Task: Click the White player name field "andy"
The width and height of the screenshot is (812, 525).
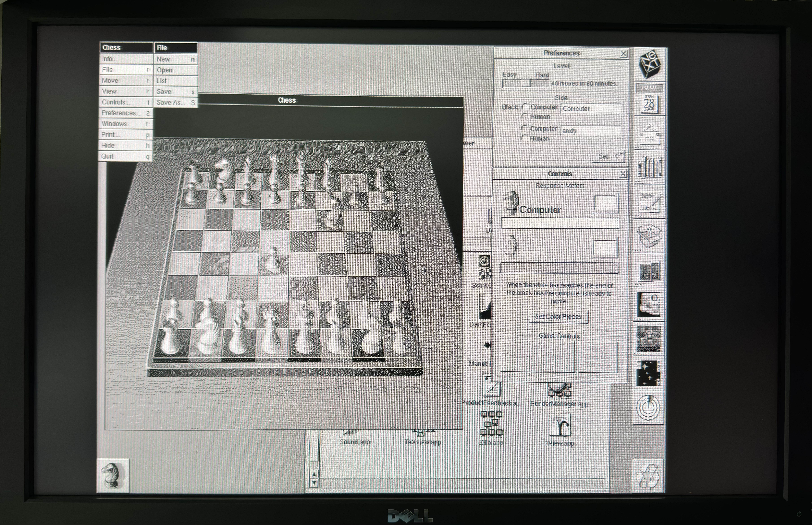Action: [591, 131]
